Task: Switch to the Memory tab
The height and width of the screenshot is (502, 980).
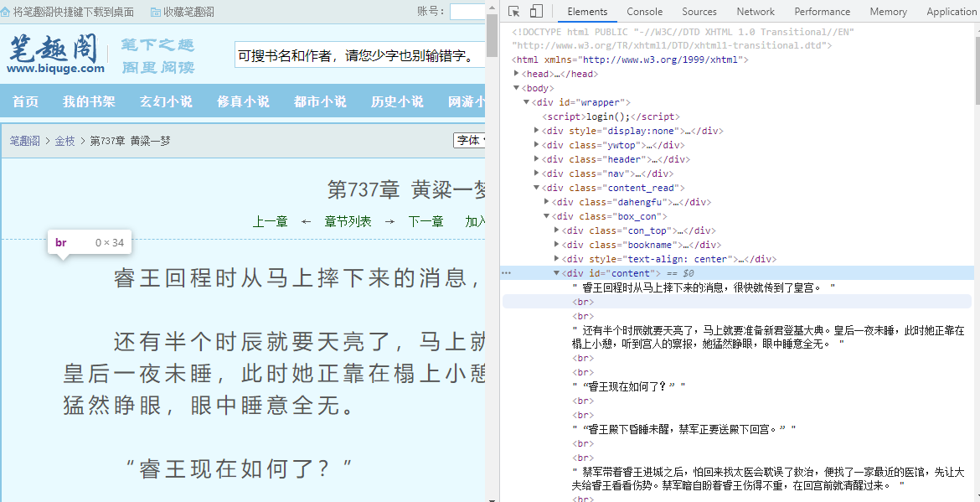Action: (888, 11)
